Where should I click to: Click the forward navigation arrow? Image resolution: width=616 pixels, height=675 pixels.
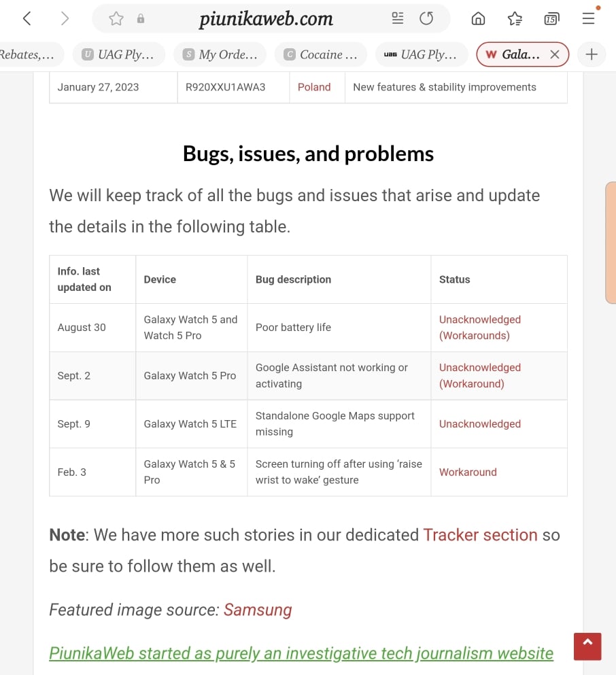(65, 18)
